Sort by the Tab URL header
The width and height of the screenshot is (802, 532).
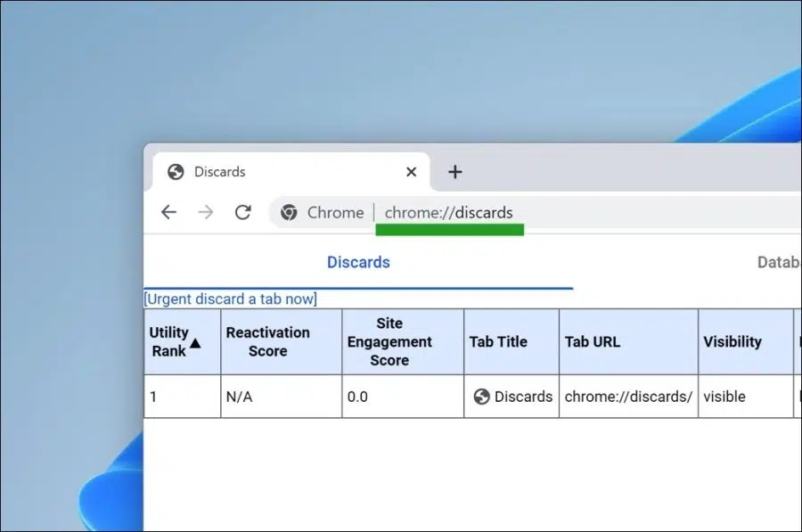pos(628,341)
